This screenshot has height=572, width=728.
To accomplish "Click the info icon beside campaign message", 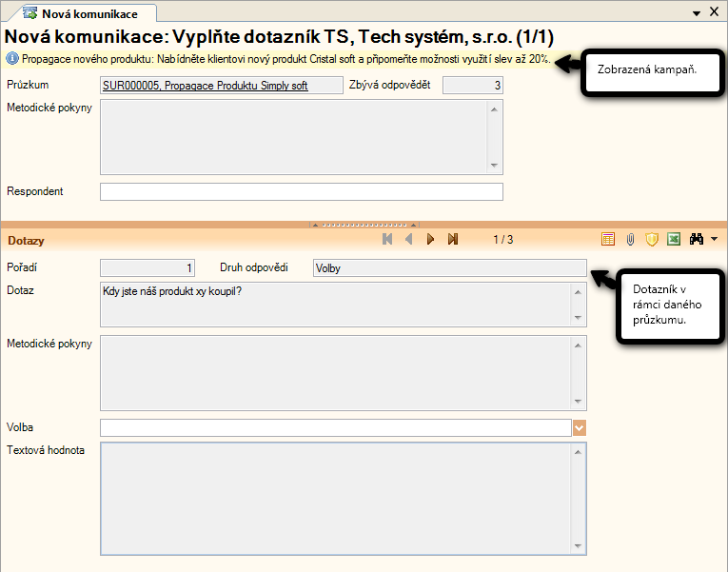I will click(x=12, y=59).
